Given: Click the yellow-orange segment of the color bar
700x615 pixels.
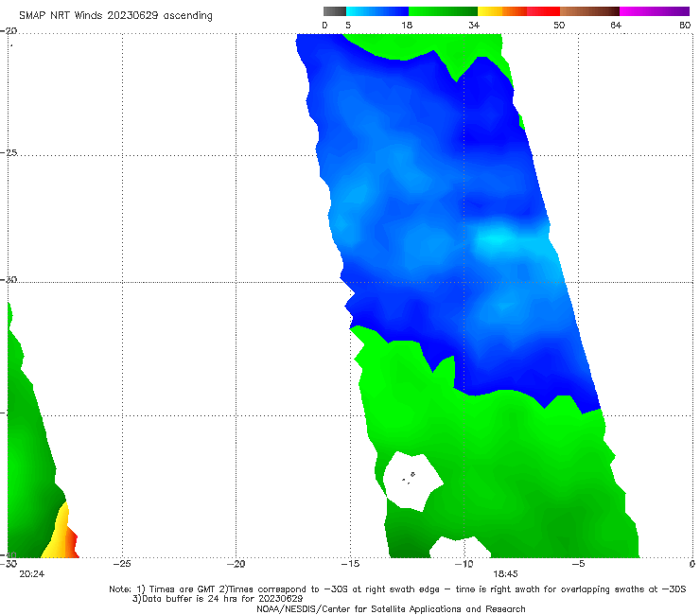Looking at the screenshot, I should [502, 11].
